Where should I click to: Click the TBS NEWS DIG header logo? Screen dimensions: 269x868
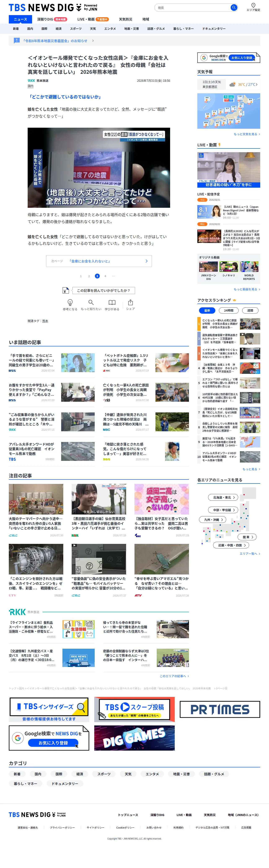(x=53, y=7)
